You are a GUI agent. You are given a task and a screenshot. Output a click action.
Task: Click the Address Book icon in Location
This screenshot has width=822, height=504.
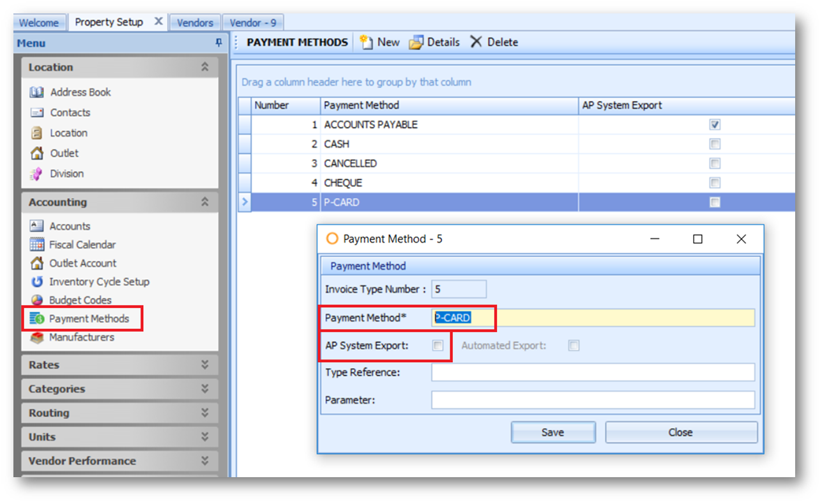37,93
